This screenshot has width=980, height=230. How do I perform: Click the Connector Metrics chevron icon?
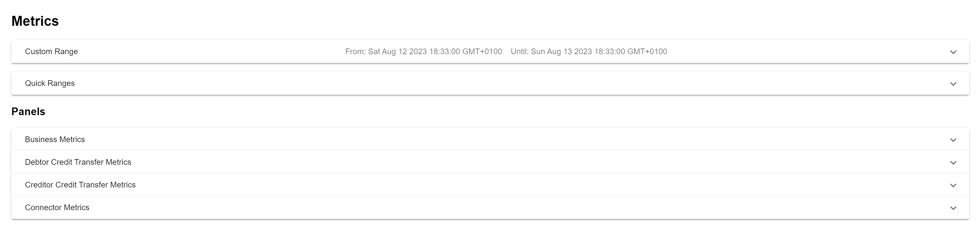point(953,208)
